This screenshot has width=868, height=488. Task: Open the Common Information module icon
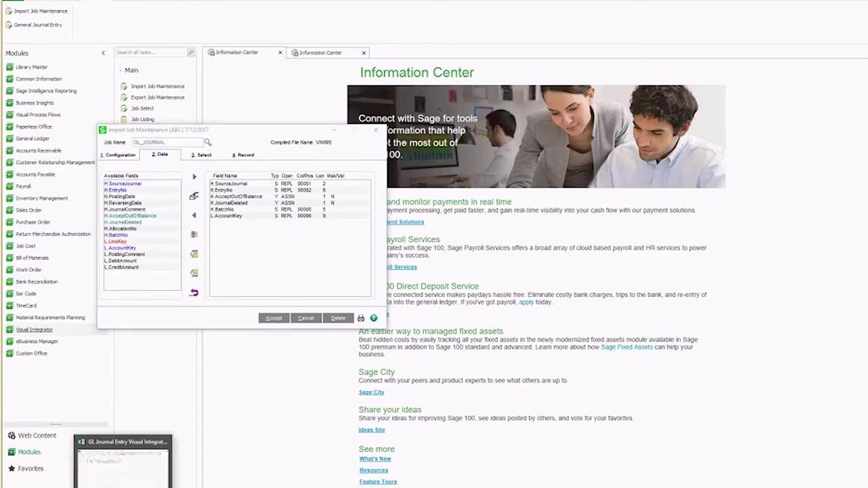click(x=9, y=79)
